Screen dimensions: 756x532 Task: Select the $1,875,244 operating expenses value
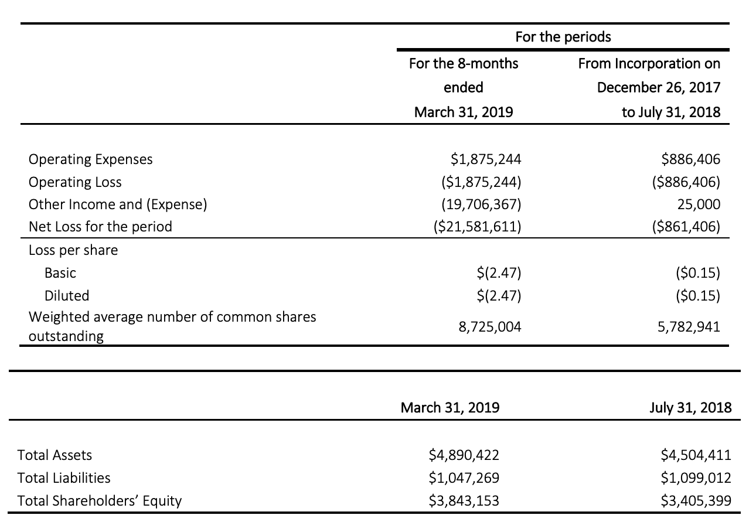(x=486, y=159)
